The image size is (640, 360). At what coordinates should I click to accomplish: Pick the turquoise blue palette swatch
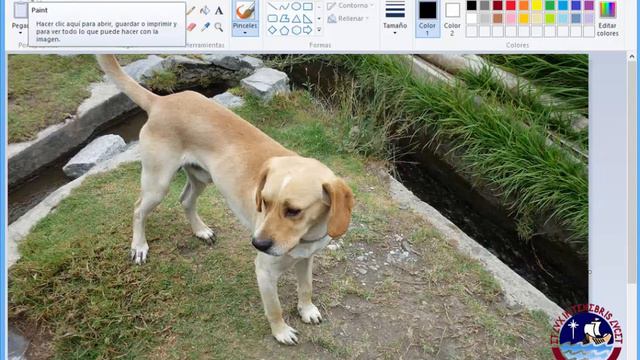pos(563,5)
